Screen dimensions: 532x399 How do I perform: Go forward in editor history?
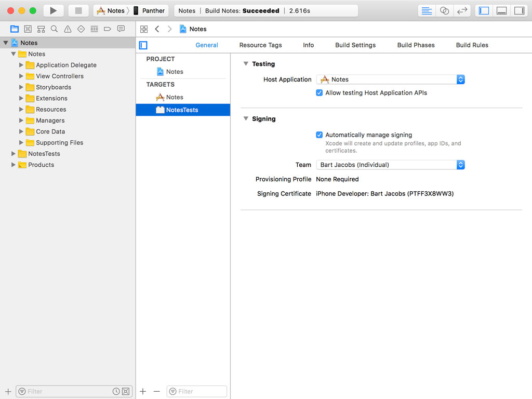170,29
